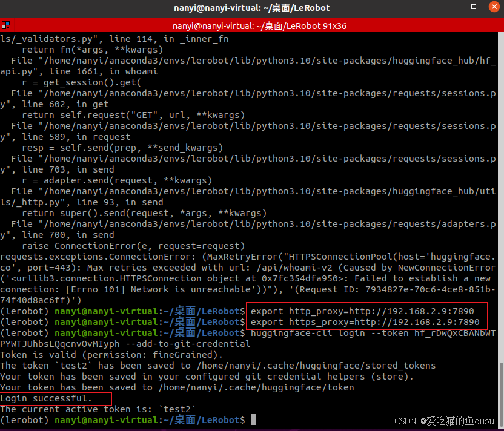The width and height of the screenshot is (504, 431).
Task: Click 'resp = self.send(prep, **send_kwargs)' line
Action: (x=122, y=148)
